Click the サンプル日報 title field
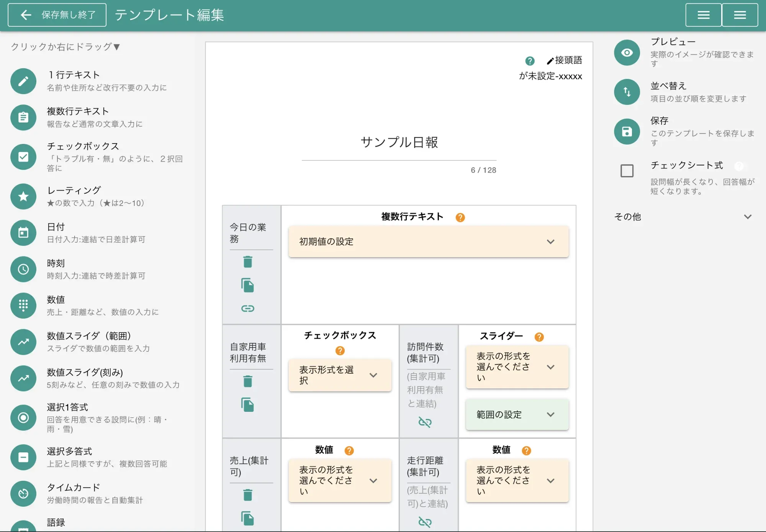766x532 pixels. [x=399, y=142]
